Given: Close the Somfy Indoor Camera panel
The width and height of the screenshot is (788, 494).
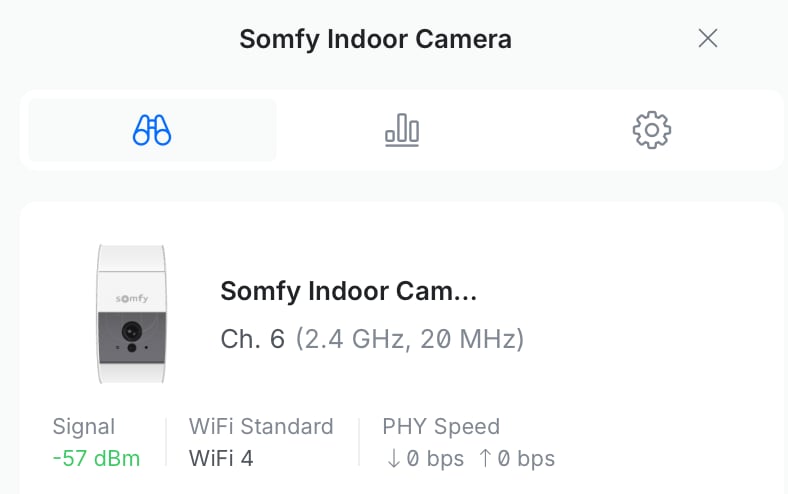Looking at the screenshot, I should click(x=708, y=39).
